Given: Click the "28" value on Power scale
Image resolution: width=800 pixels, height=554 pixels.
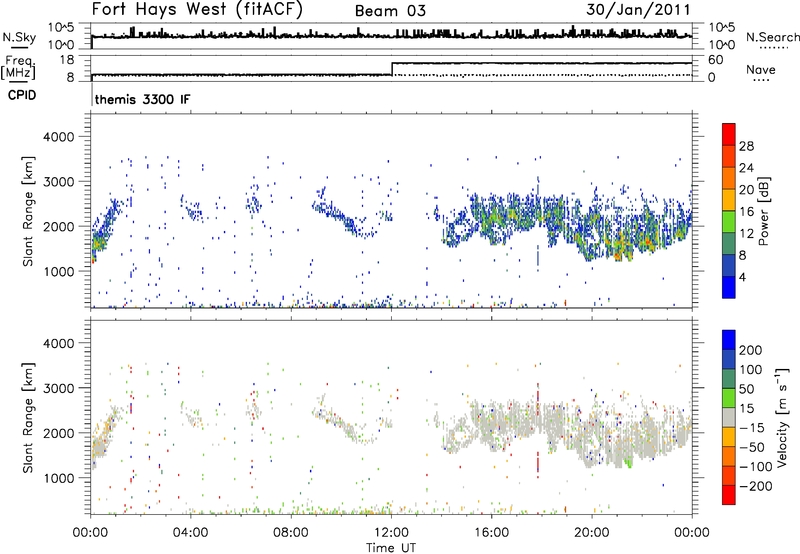Looking at the screenshot, I should click(x=746, y=146).
